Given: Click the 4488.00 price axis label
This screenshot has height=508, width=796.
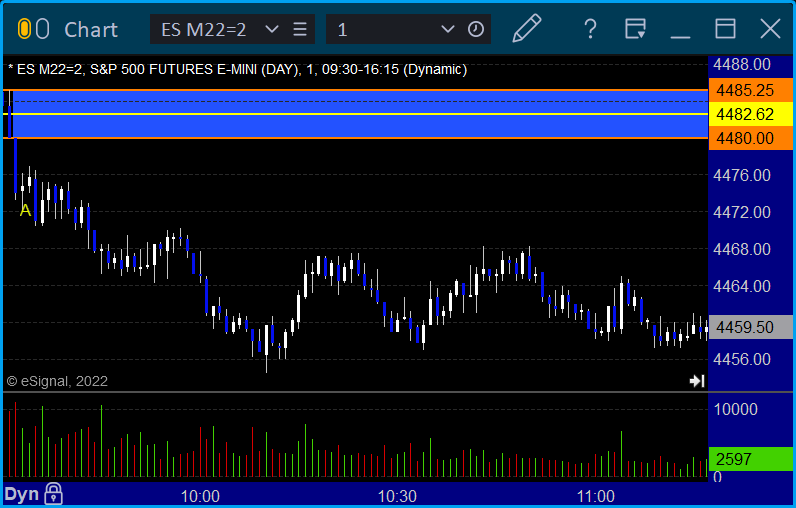Looking at the screenshot, I should 742,64.
